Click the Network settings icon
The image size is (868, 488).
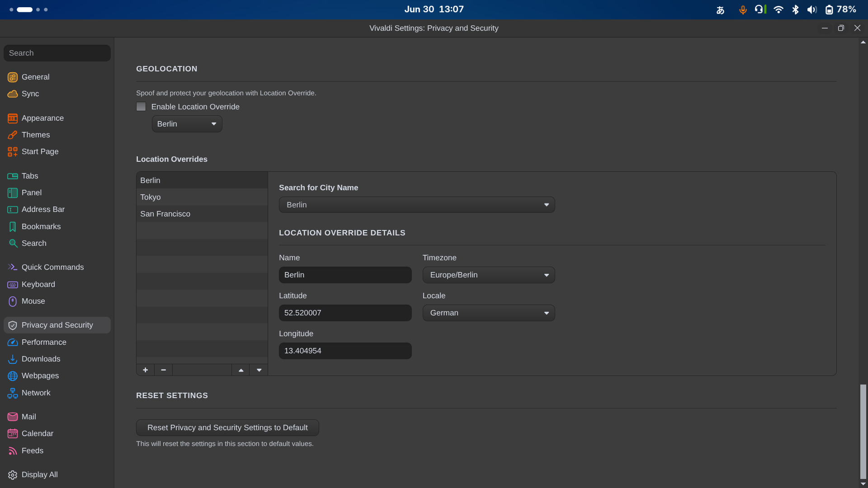click(x=13, y=393)
